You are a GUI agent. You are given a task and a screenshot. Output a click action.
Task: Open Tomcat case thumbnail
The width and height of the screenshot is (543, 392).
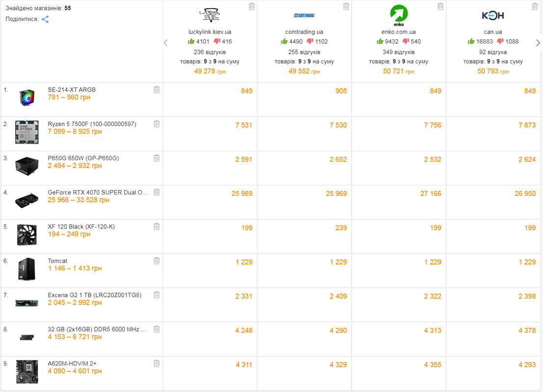tap(26, 269)
